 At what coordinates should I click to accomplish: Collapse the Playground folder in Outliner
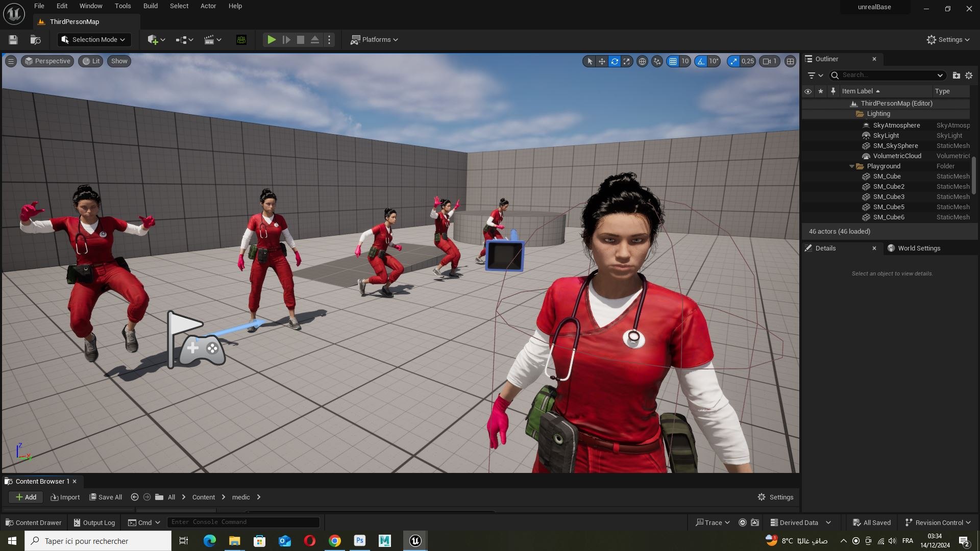851,166
